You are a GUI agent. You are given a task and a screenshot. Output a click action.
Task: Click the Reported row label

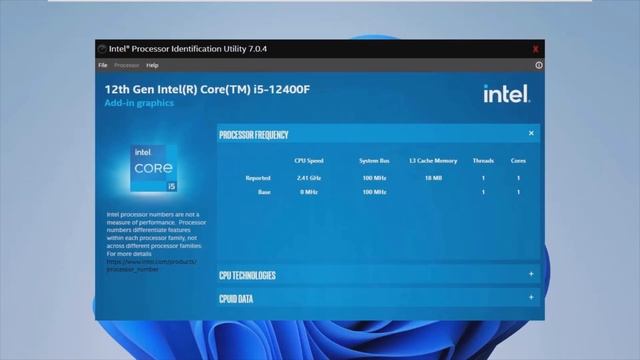[x=258, y=178]
